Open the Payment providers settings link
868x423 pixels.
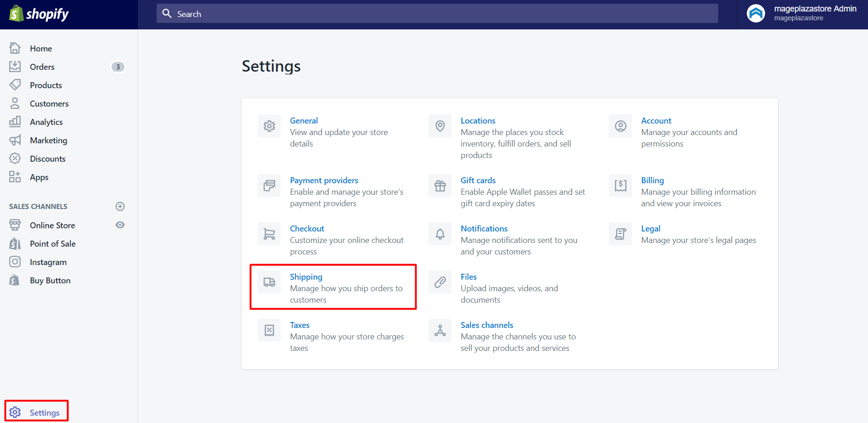coord(324,180)
